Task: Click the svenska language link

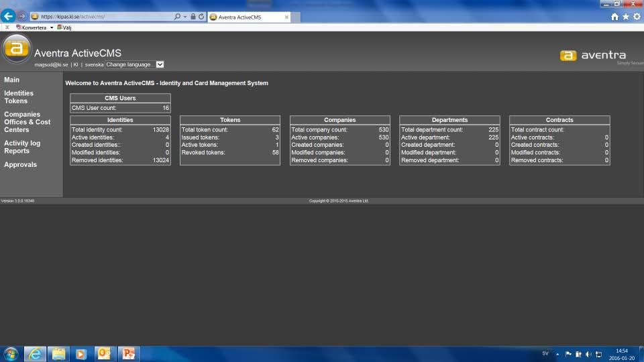Action: click(94, 65)
